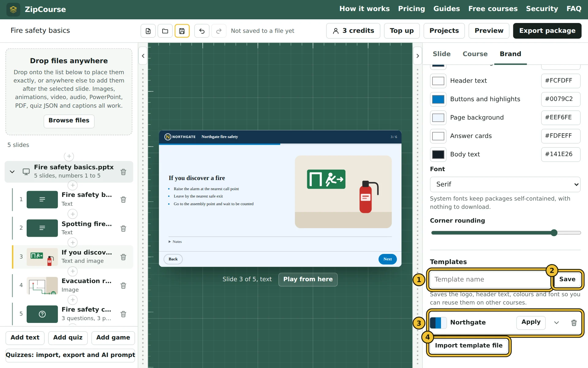The width and height of the screenshot is (588, 368).
Task: Click Buttons and highlights color swatch
Action: pyautogui.click(x=438, y=99)
